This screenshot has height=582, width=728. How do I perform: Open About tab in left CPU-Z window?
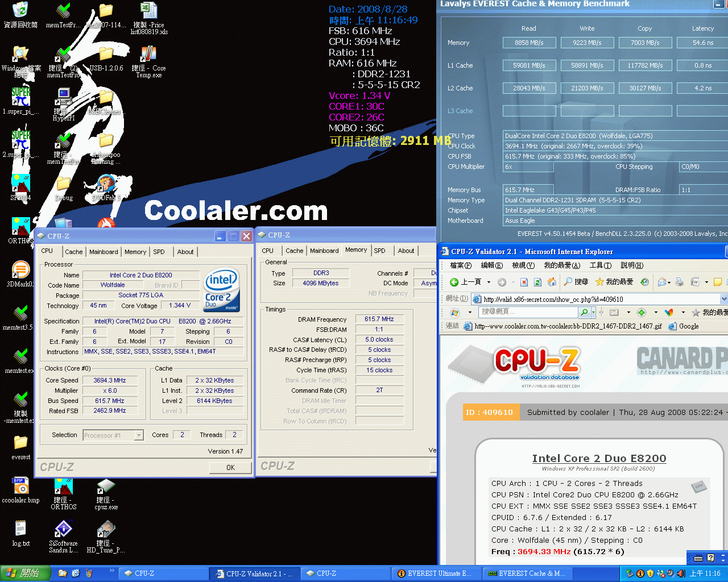(185, 252)
